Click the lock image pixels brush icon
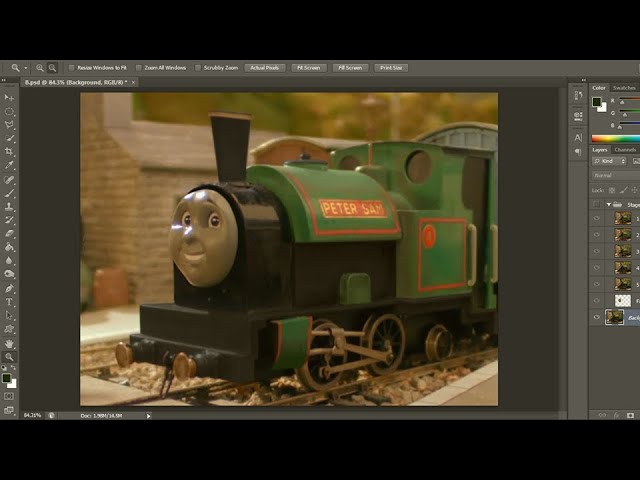This screenshot has height=480, width=640. pyautogui.click(x=623, y=190)
